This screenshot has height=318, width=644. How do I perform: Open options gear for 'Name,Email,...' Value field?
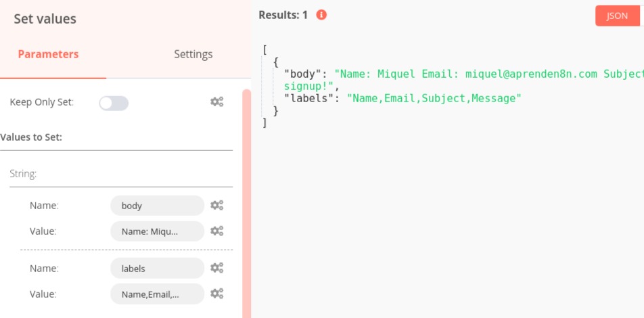pyautogui.click(x=216, y=294)
